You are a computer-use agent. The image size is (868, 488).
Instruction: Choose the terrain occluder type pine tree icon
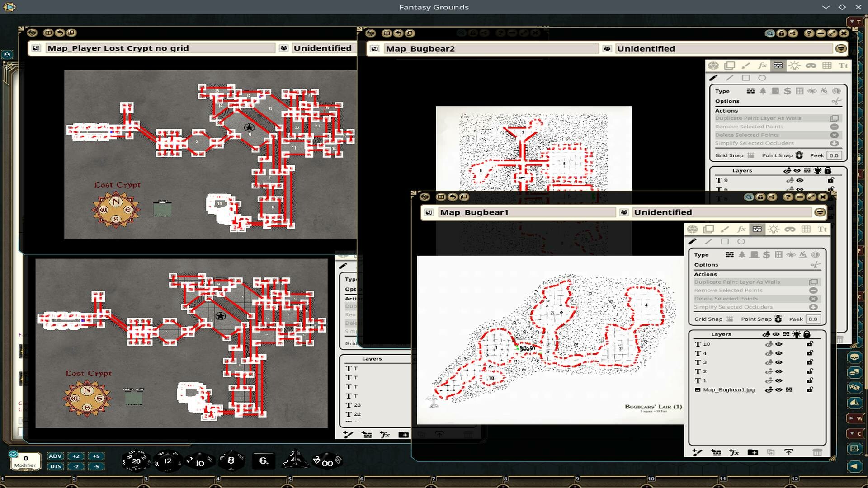[742, 255]
